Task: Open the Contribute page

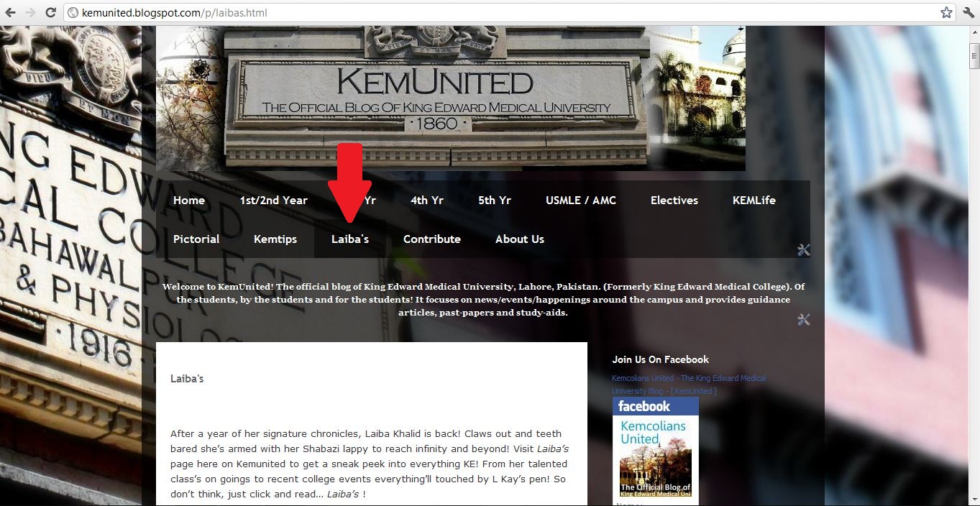Action: [x=432, y=239]
